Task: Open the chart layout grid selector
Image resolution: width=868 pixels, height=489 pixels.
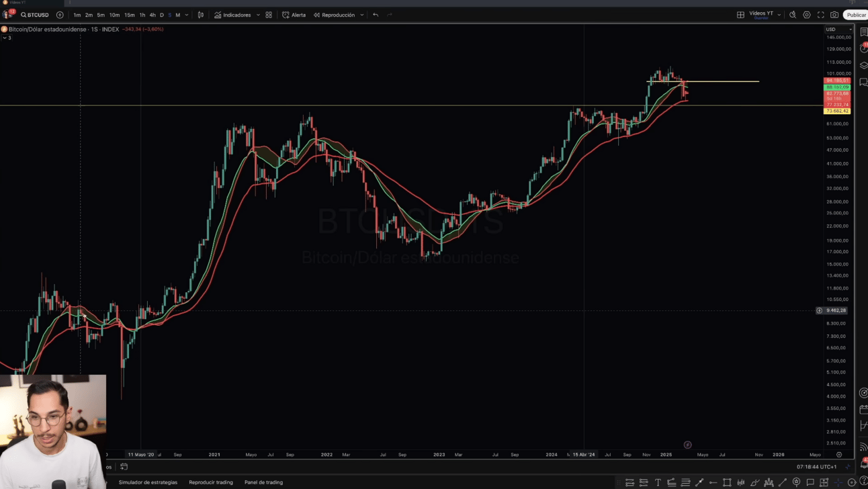Action: click(740, 15)
